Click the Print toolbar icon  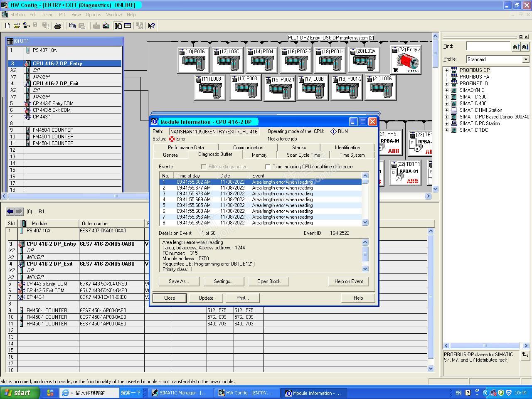pyautogui.click(x=58, y=26)
